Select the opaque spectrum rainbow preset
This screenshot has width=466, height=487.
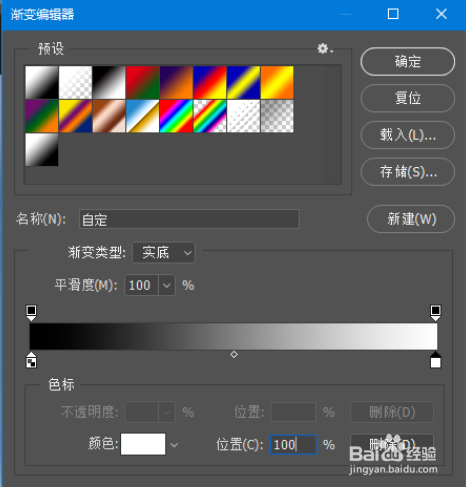coord(176,116)
